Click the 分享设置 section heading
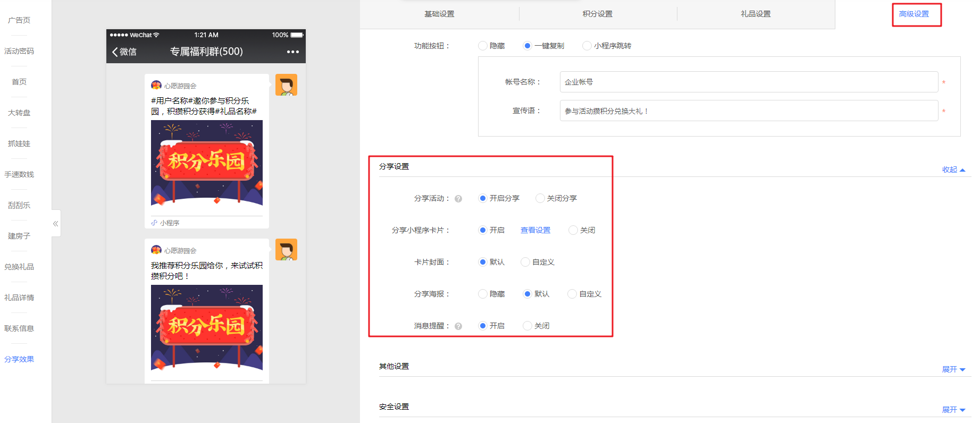Image resolution: width=980 pixels, height=423 pixels. pyautogui.click(x=394, y=166)
